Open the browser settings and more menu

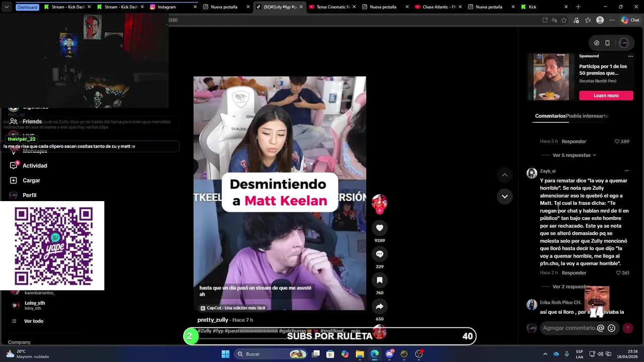612,20
